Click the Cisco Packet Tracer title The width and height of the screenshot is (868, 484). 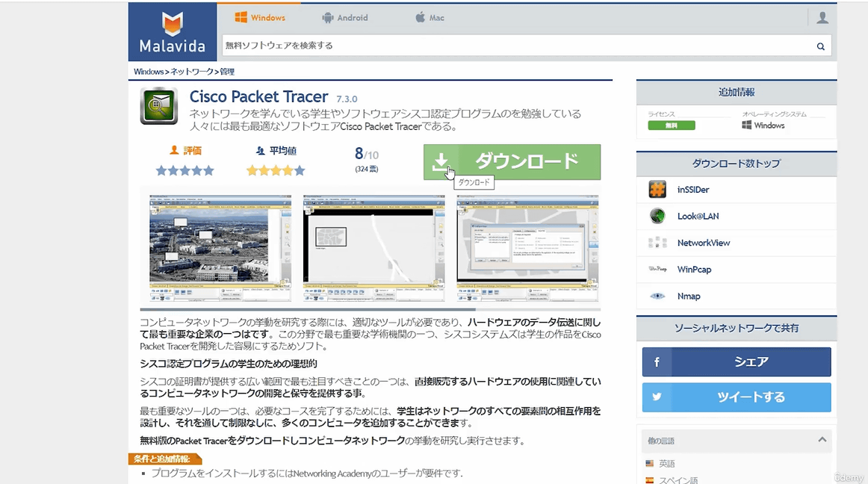(x=258, y=97)
